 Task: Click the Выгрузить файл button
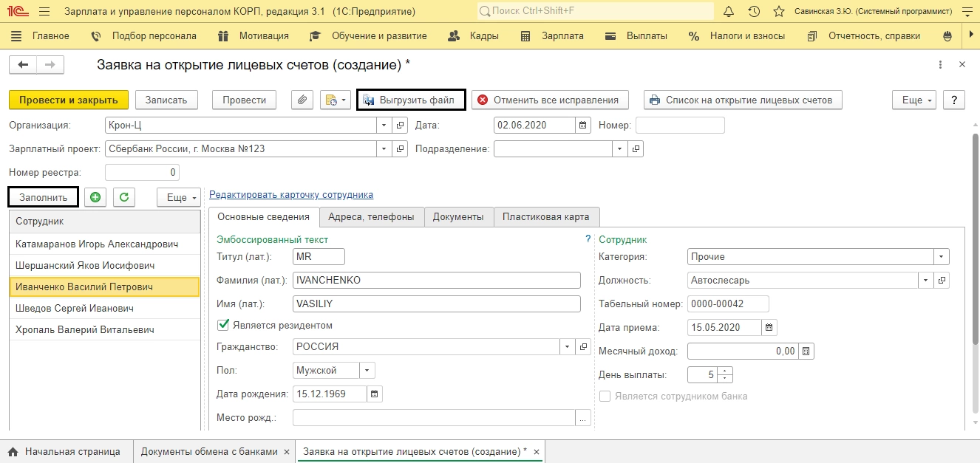[x=411, y=100]
